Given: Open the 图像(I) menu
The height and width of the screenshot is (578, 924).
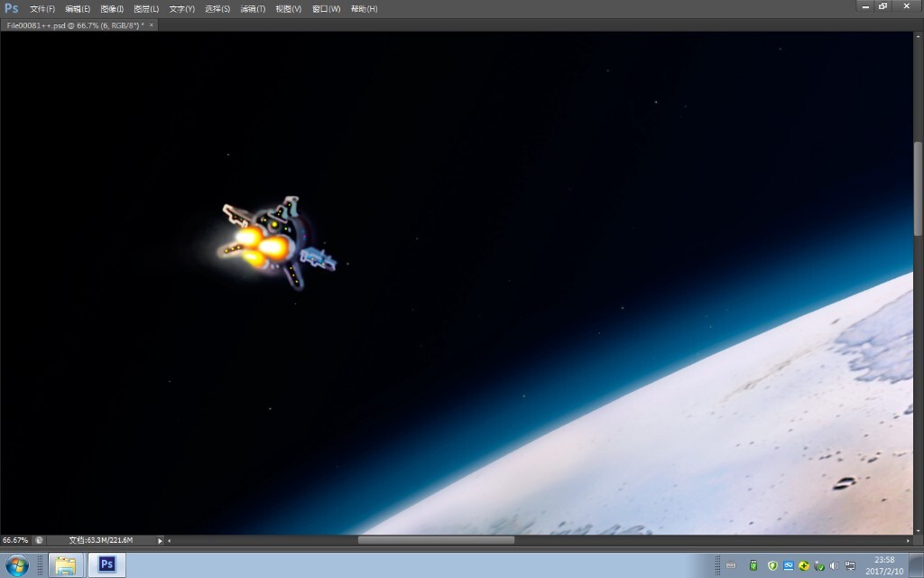Looking at the screenshot, I should tap(112, 9).
